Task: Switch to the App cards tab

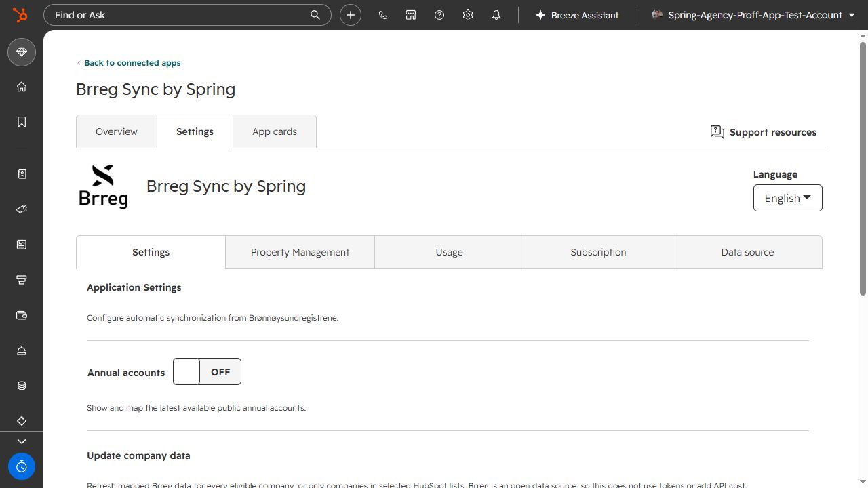Action: pyautogui.click(x=275, y=131)
